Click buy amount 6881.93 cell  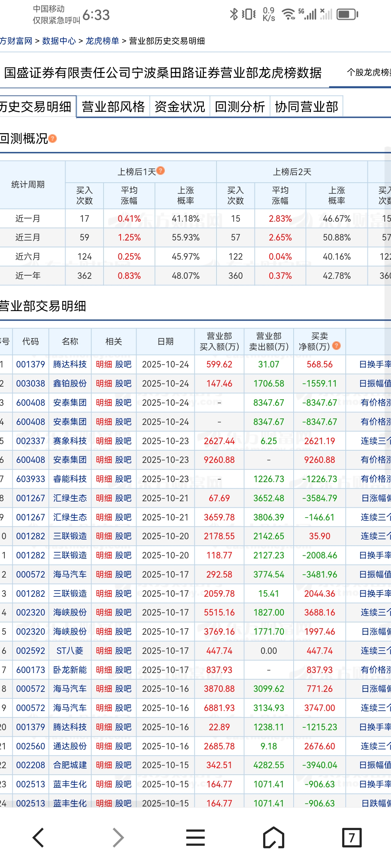pos(219,708)
